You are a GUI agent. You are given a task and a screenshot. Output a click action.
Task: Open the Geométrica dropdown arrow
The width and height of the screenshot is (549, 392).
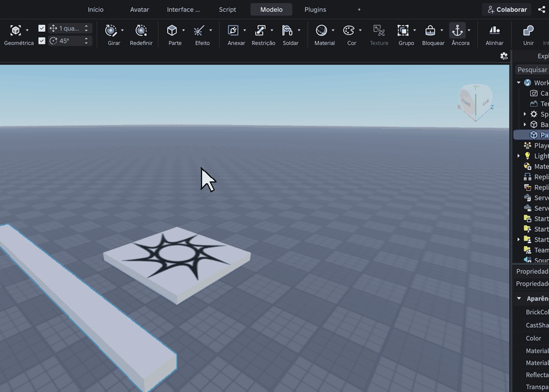27,31
